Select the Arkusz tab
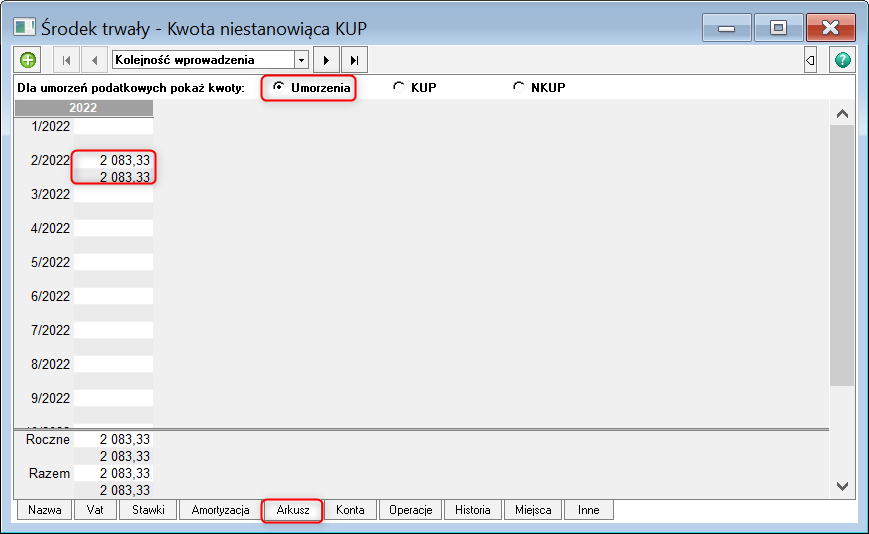Viewport: 869px width, 534px height. (293, 510)
